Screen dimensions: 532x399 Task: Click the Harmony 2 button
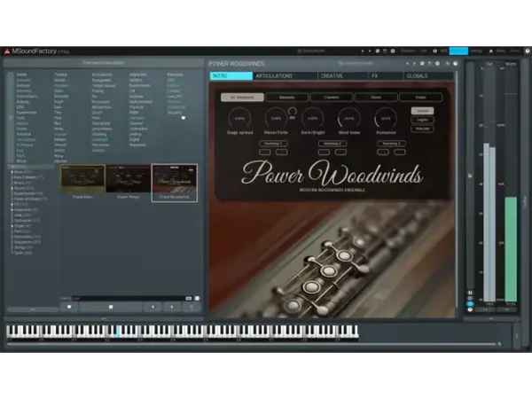coord(332,144)
